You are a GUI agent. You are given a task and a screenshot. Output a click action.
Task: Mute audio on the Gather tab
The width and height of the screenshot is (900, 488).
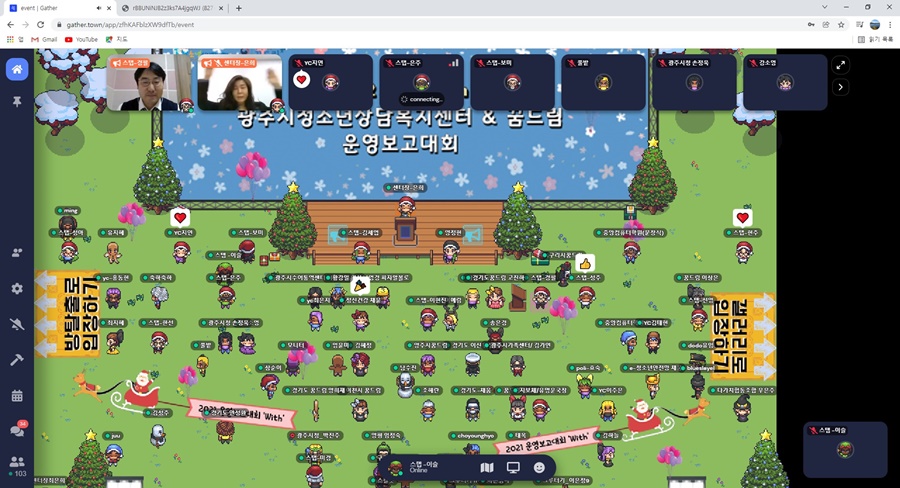99,8
